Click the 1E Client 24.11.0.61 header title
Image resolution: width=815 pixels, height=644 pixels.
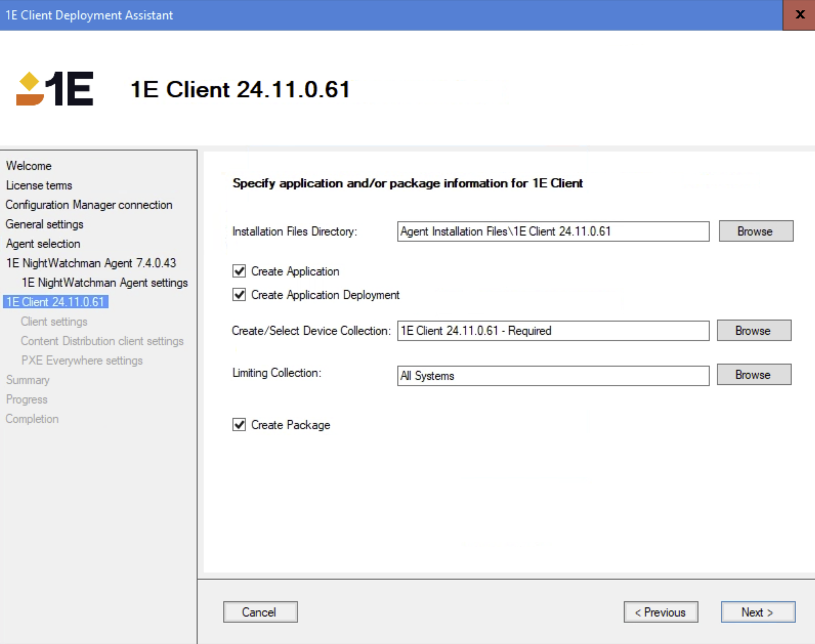click(240, 89)
